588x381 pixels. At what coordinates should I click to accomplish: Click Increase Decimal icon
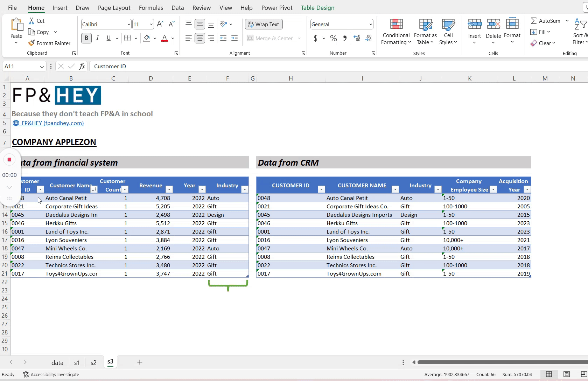click(357, 38)
